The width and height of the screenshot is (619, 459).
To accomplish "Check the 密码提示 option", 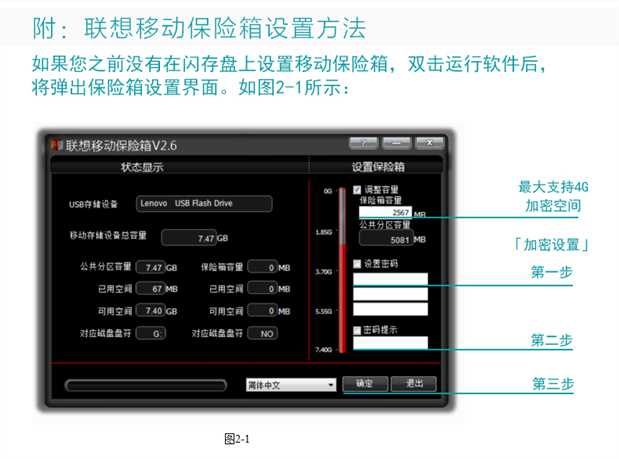I will tap(357, 330).
